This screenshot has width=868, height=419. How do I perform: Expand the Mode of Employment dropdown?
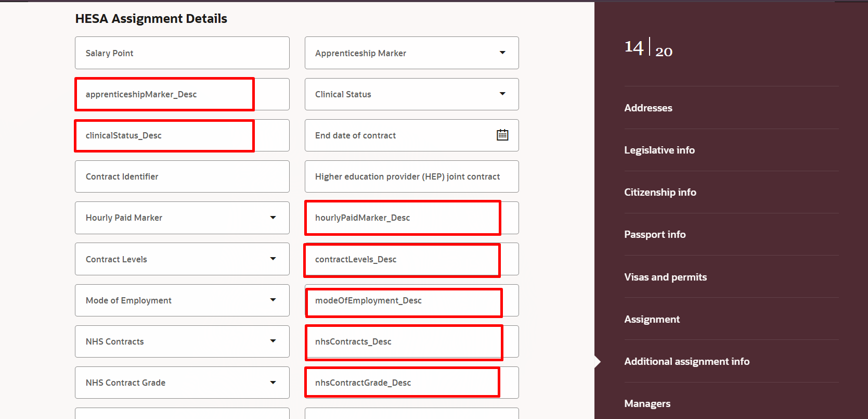point(273,300)
